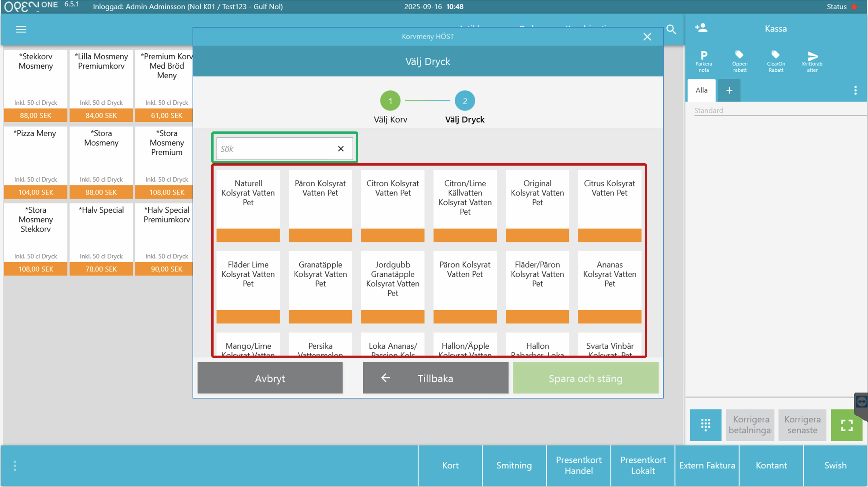Clear the Sök field with X
This screenshot has height=487, width=868.
point(341,149)
